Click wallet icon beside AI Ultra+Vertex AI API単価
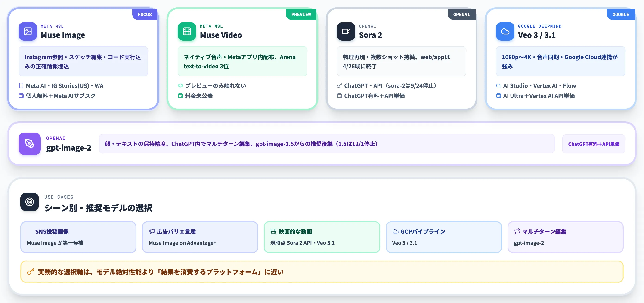The image size is (644, 303). point(498,96)
